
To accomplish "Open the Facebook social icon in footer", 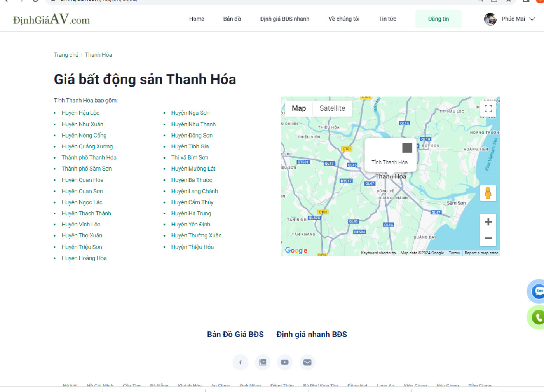I will tap(240, 362).
